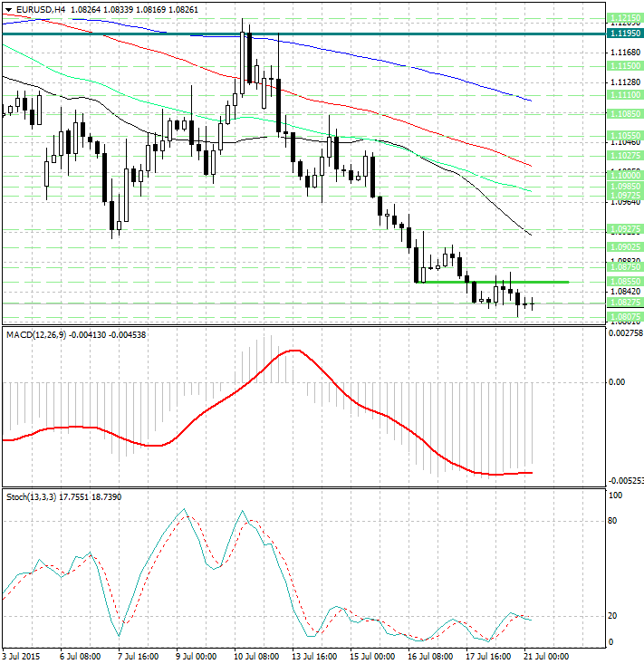Select the 1.11500 price level label
Image resolution: width=644 pixels, height=664 pixels.
625,65
